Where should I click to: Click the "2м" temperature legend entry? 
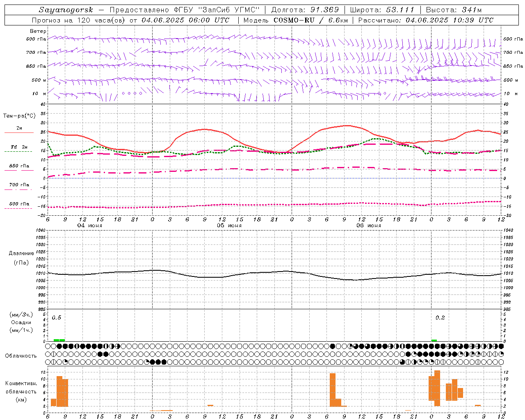pos(19,128)
